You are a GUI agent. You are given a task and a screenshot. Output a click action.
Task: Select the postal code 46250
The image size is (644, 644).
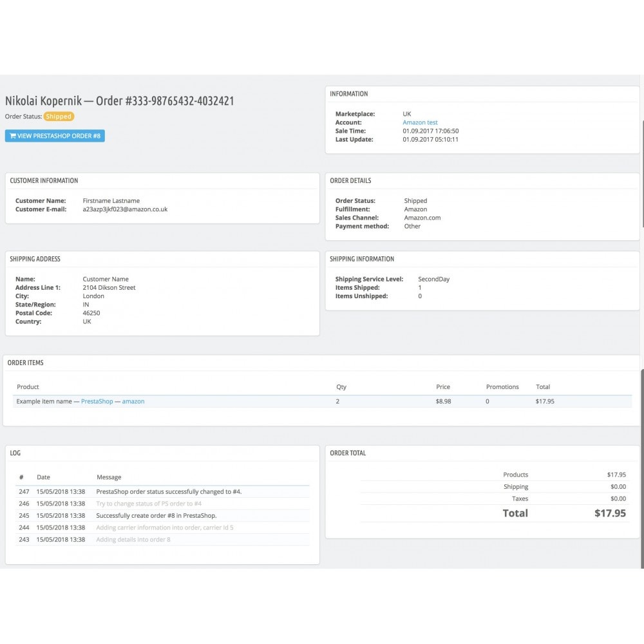(91, 313)
